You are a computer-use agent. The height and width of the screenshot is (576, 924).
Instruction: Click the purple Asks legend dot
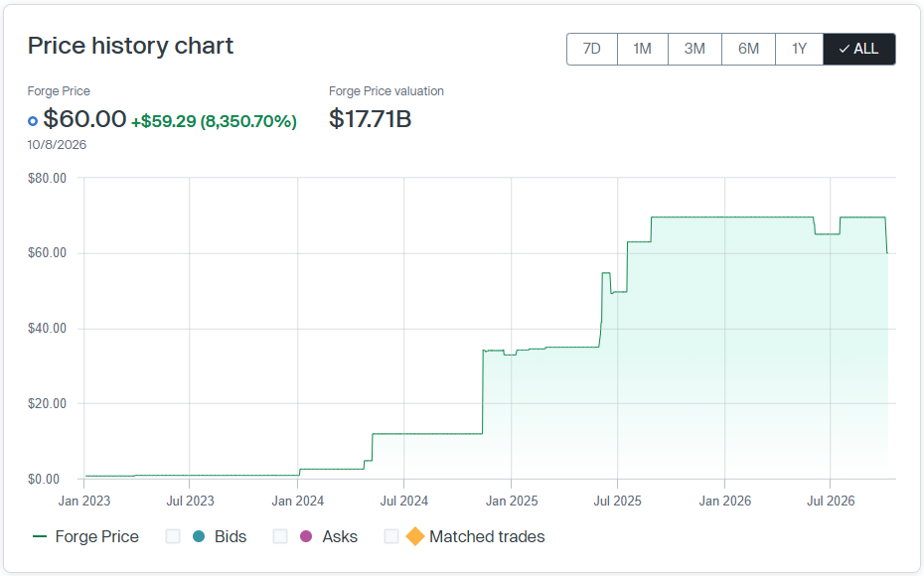click(306, 536)
